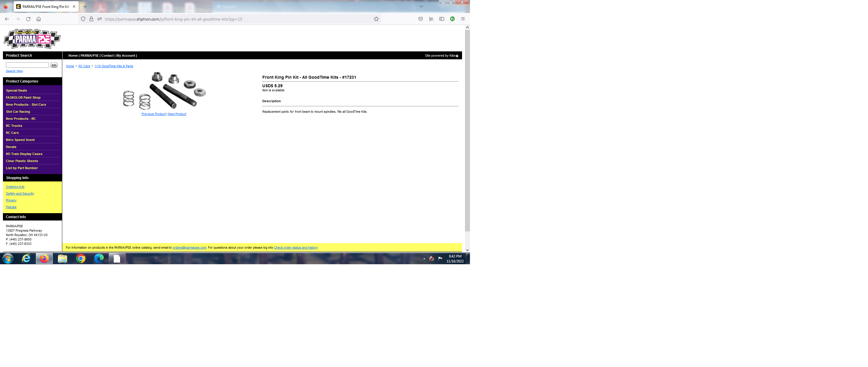The height and width of the screenshot is (367, 868).
Task: Open 1/10 GoodTime Kits & Parts breadcrumb
Action: (114, 66)
